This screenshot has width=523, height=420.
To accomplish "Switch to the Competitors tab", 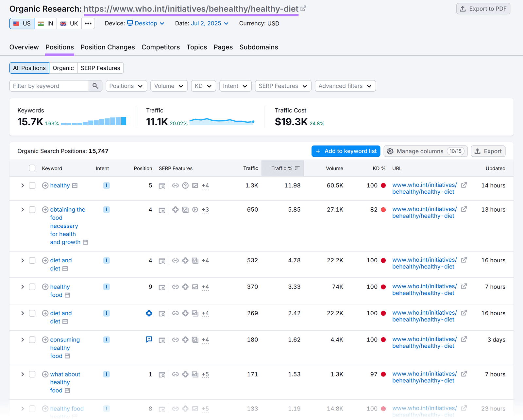I will [160, 47].
